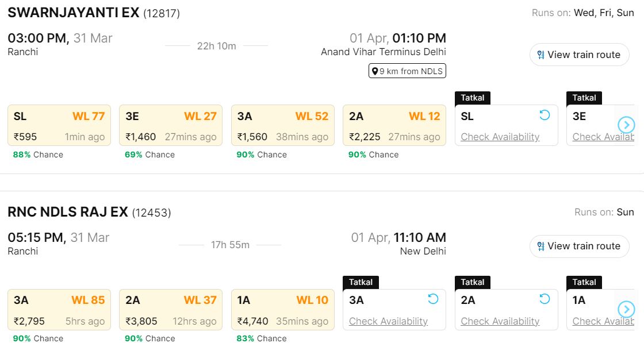
Task: Refresh Tatkal 2A availability on Raj Ex
Action: click(x=545, y=299)
